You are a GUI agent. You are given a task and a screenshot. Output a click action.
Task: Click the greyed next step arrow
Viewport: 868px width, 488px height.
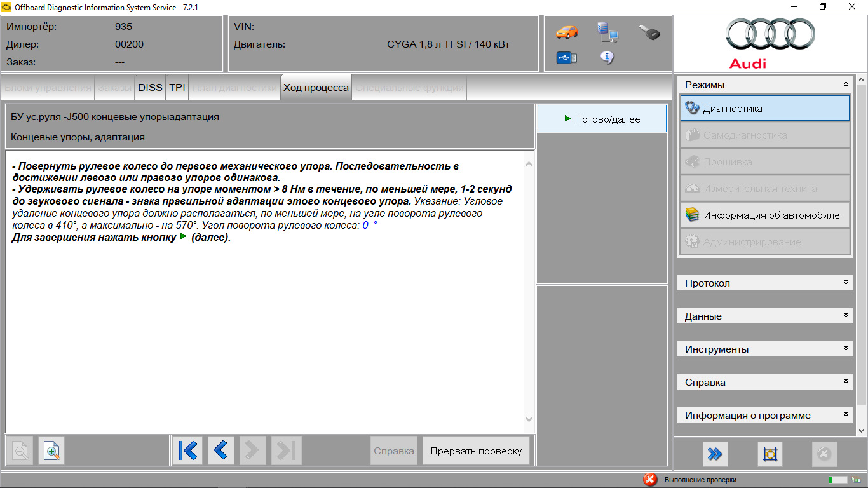[x=252, y=451]
